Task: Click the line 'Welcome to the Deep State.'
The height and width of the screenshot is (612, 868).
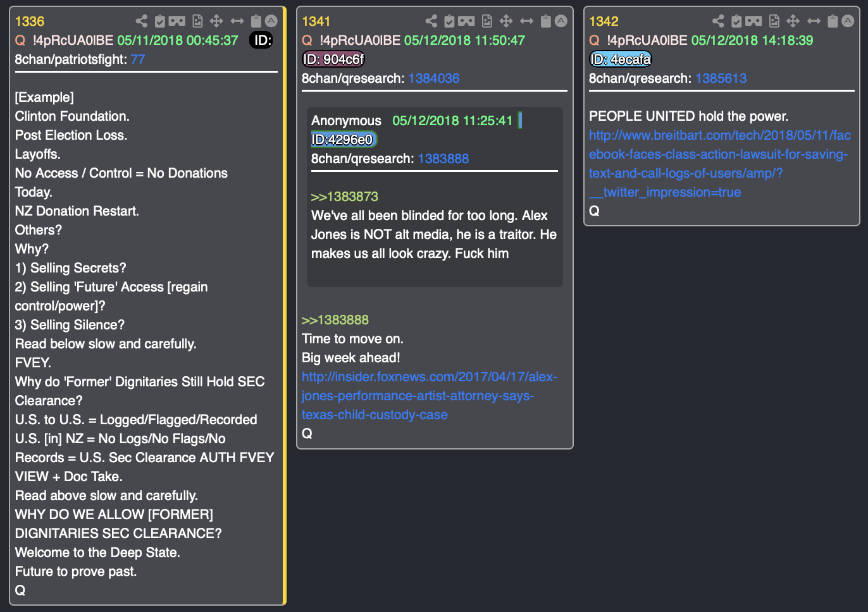Action: click(x=97, y=553)
